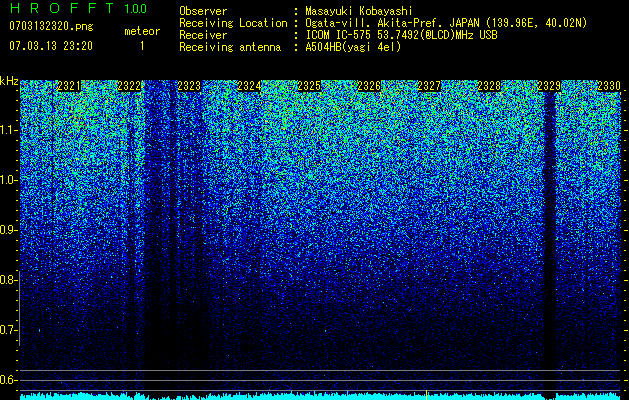Click the 2325 time marker
629x400 pixels.
click(309, 86)
